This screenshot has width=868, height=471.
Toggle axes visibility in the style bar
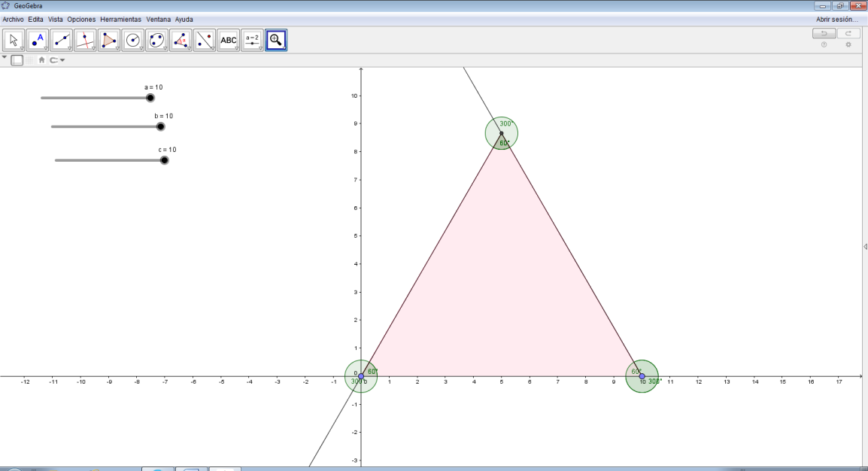[x=17, y=59]
